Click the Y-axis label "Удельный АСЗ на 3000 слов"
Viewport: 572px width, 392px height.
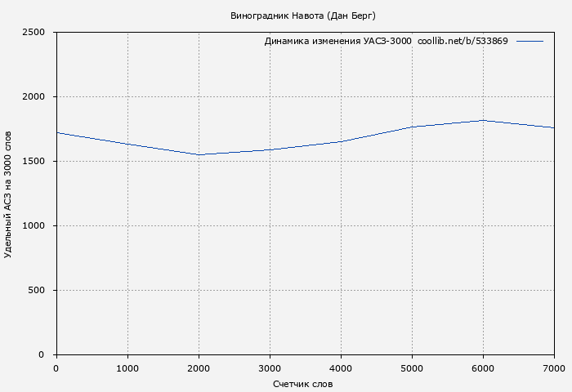coord(8,194)
